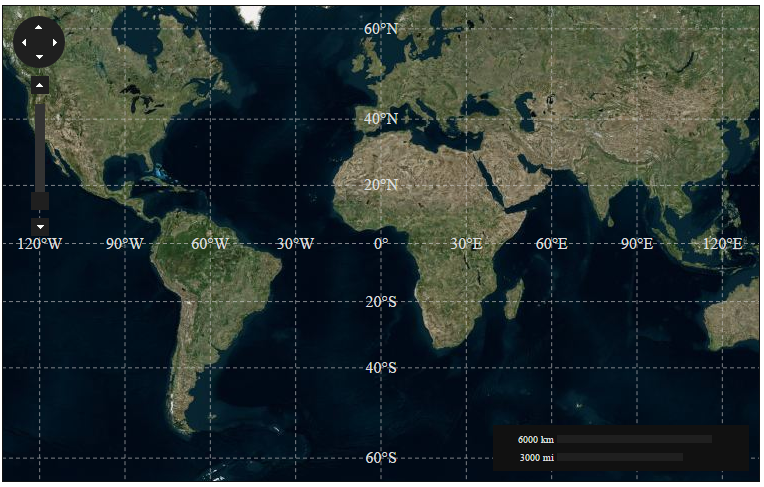This screenshot has width=764, height=487.
Task: Click the 60°N latitude label
Action: 381,29
